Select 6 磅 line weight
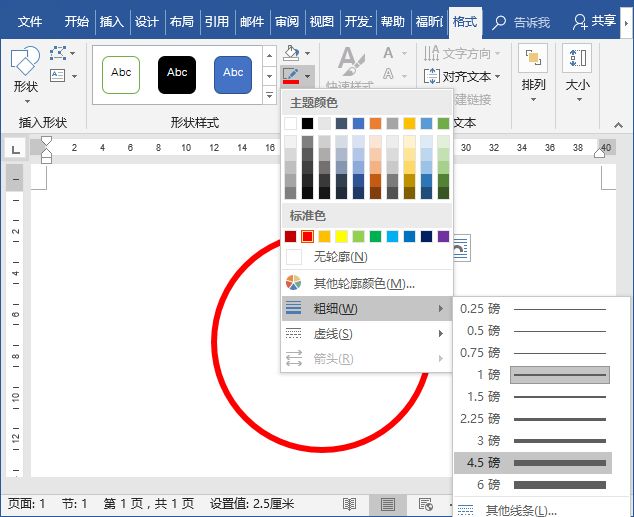Viewport: 634px width, 517px height. pos(533,484)
